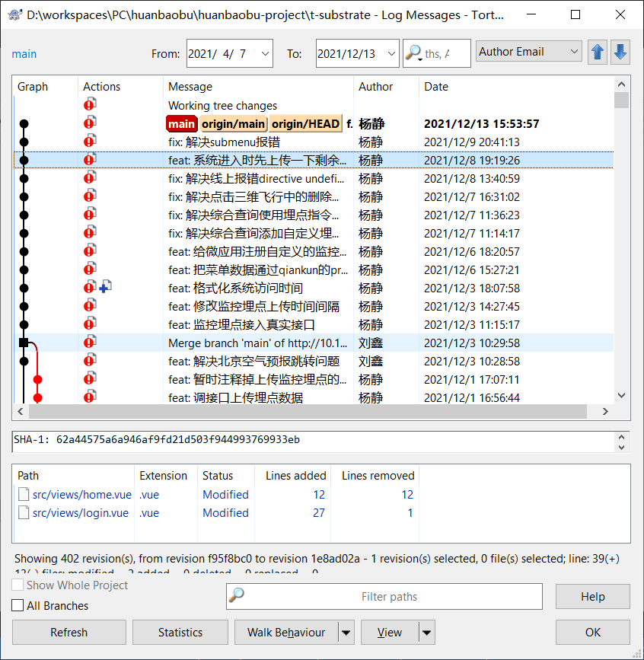Screen dimensions: 644x660
Task: Open the From date dropdown
Action: click(x=265, y=53)
